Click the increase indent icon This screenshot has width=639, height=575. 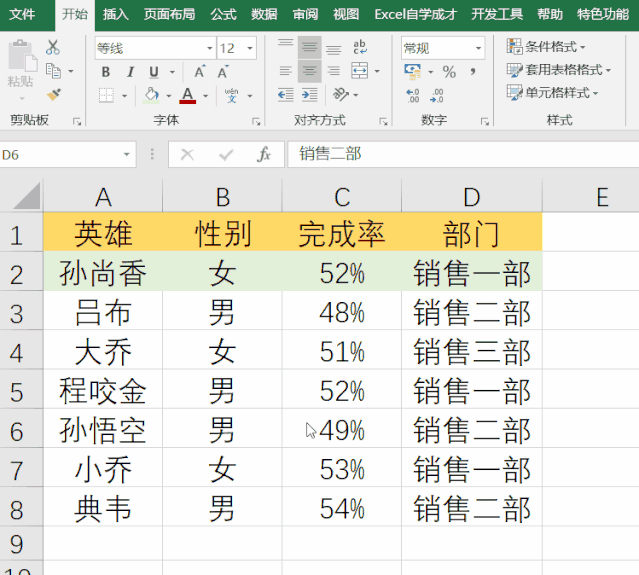pyautogui.click(x=310, y=94)
